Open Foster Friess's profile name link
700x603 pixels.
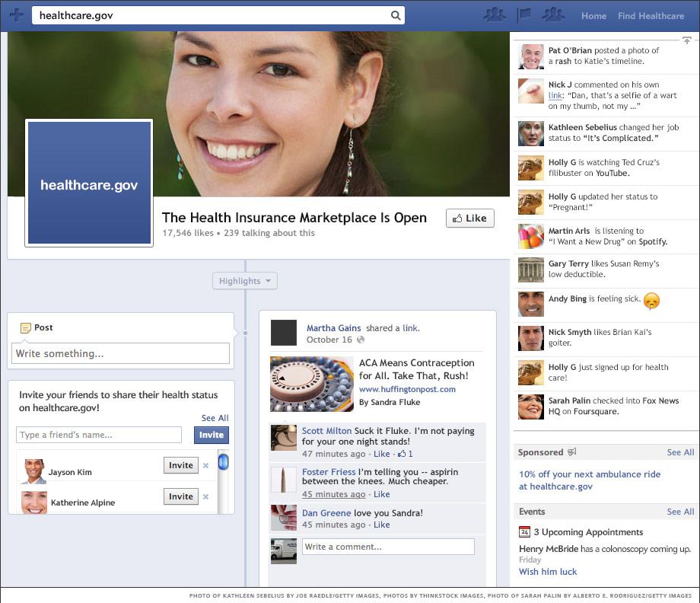pos(329,472)
